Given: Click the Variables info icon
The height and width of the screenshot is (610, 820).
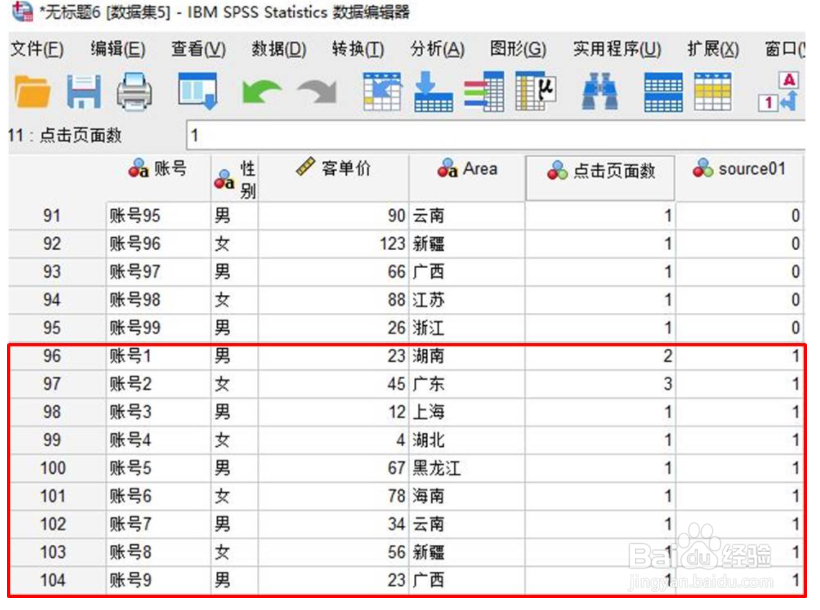Looking at the screenshot, I should click(484, 92).
